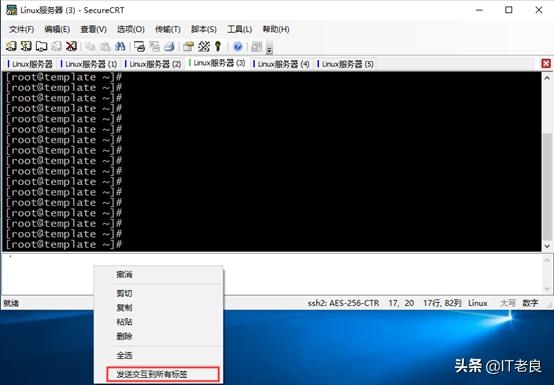Open the 传输(T) menu

168,29
